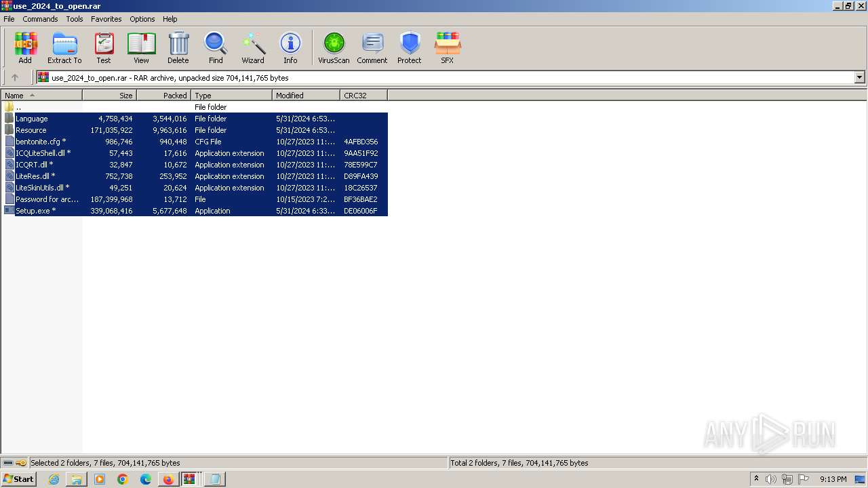
Task: Launch Chrome from the taskbar
Action: 123,479
